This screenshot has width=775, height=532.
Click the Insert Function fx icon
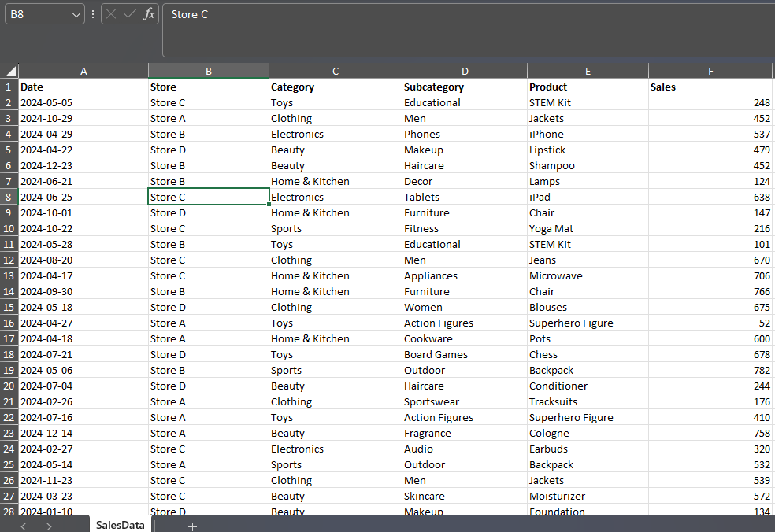click(x=149, y=14)
